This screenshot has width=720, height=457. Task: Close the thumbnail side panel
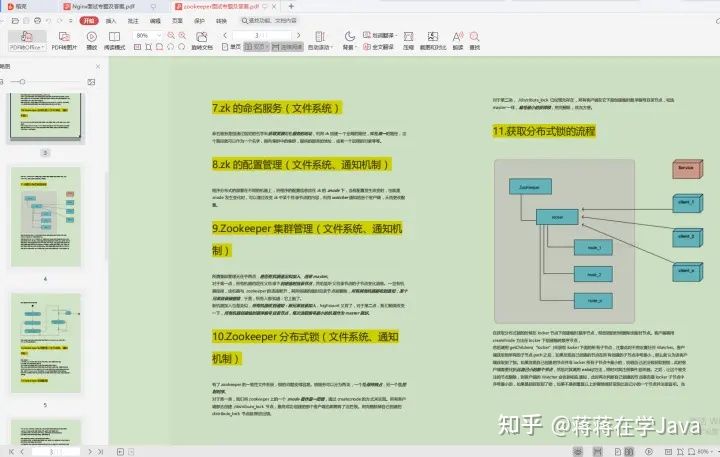click(98, 67)
